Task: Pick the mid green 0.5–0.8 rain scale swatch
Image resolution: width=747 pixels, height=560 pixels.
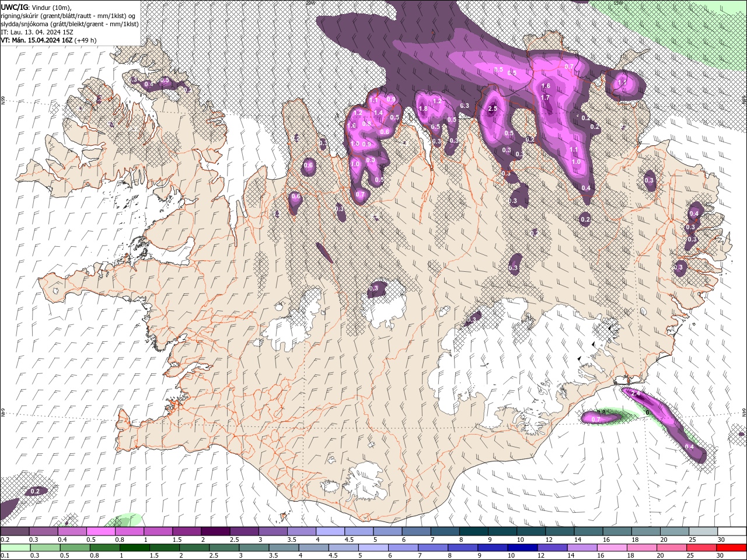Action: 74,548
